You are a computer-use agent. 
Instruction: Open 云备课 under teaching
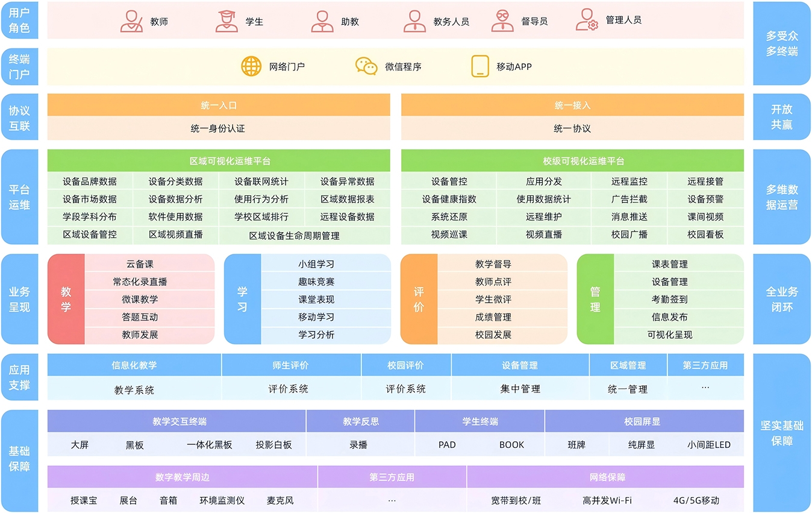point(140,264)
